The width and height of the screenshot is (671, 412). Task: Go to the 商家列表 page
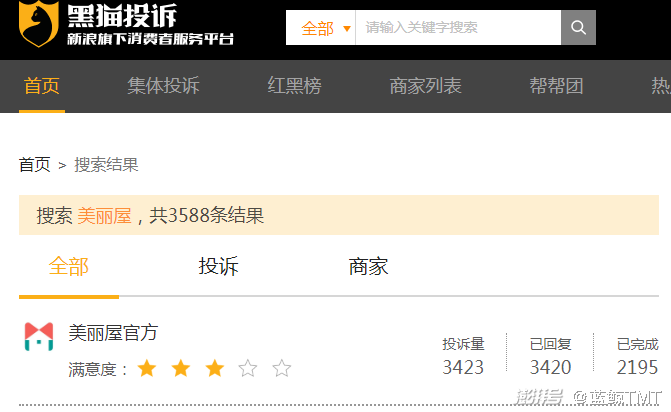point(425,86)
